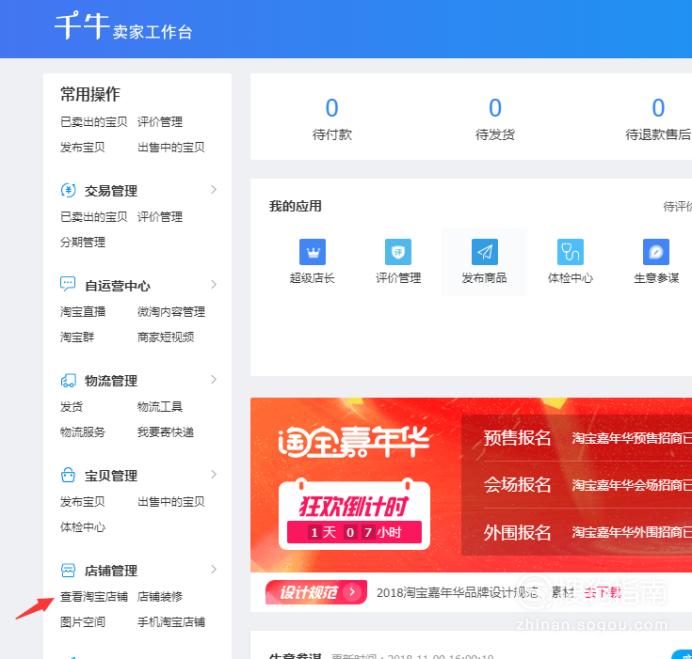Select 外围报名 in the 淘宝嘉年华 banner
The width and height of the screenshot is (692, 659).
coord(517,532)
